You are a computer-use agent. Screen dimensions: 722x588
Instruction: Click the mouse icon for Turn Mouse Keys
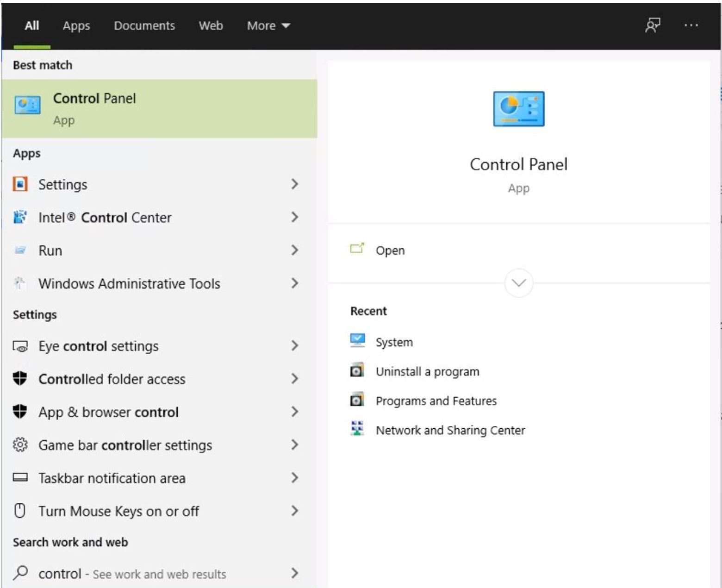point(20,511)
